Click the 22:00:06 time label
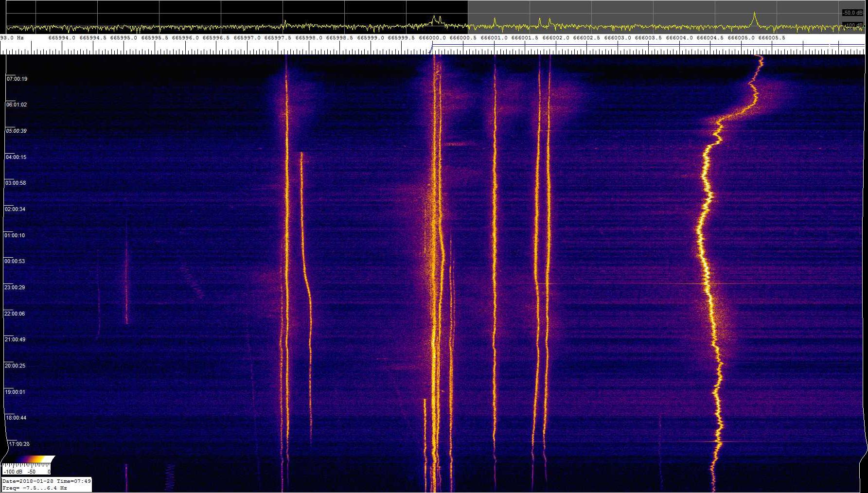The height and width of the screenshot is (493, 868). (x=15, y=314)
